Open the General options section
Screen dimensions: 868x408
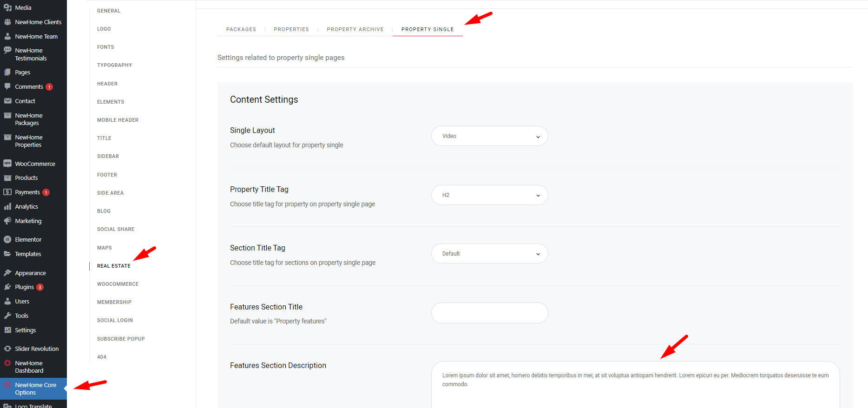(x=109, y=11)
